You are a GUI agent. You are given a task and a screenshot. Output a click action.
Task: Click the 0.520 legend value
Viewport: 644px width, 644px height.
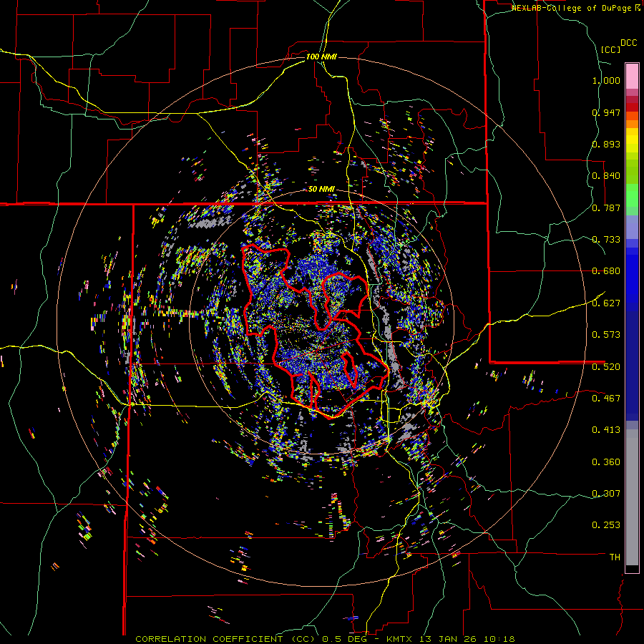point(606,366)
